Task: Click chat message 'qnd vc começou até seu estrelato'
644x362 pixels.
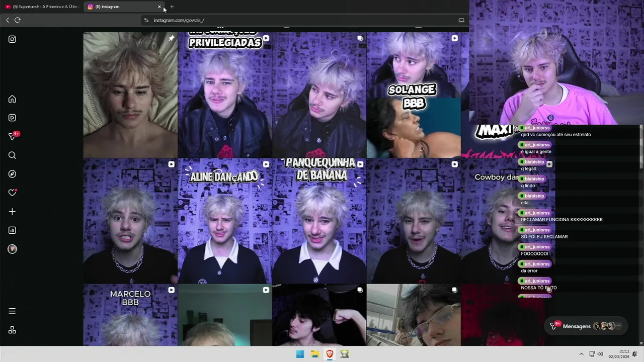Action: (x=556, y=135)
